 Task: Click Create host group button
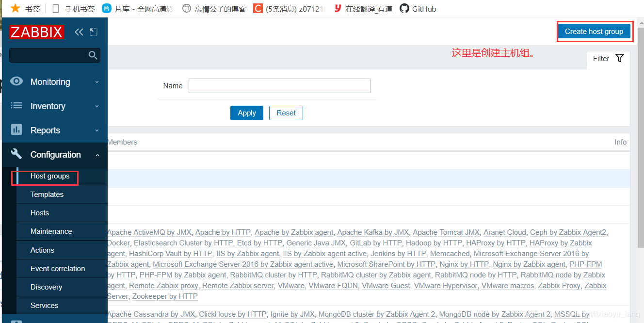[x=594, y=32]
